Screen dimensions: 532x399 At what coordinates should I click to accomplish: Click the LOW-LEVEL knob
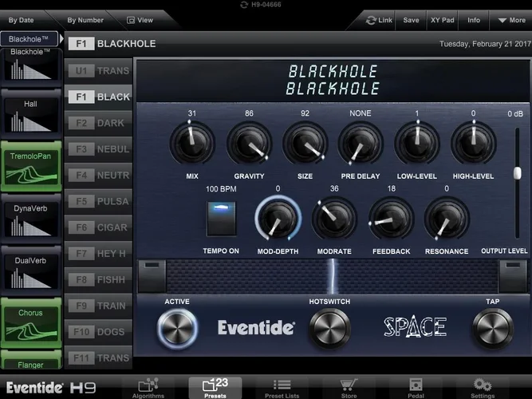point(416,143)
